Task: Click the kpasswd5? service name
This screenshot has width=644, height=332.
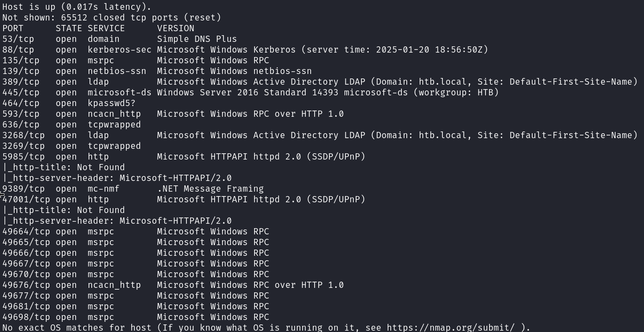Action: 111,103
